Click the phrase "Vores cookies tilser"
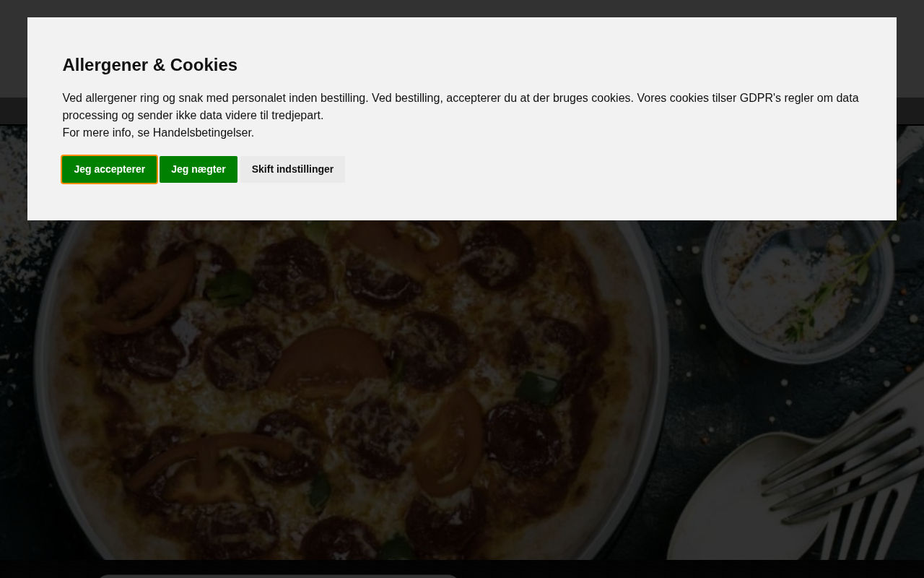 pyautogui.click(x=686, y=98)
